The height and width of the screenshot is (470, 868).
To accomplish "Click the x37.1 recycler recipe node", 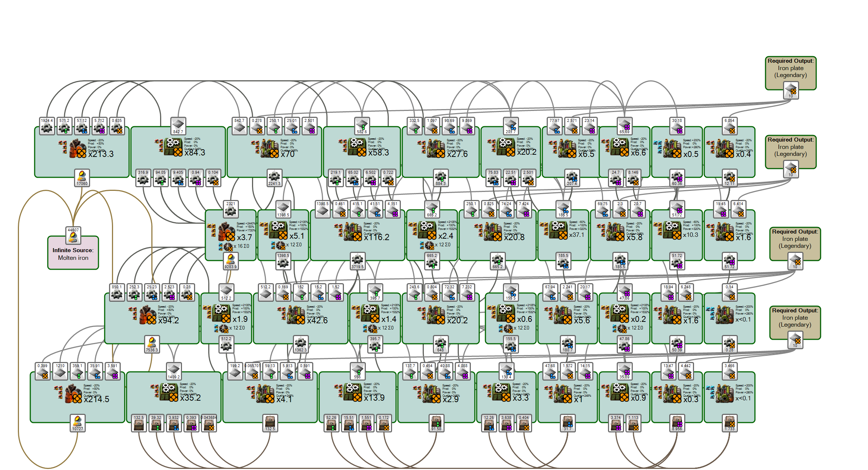I will pos(563,235).
